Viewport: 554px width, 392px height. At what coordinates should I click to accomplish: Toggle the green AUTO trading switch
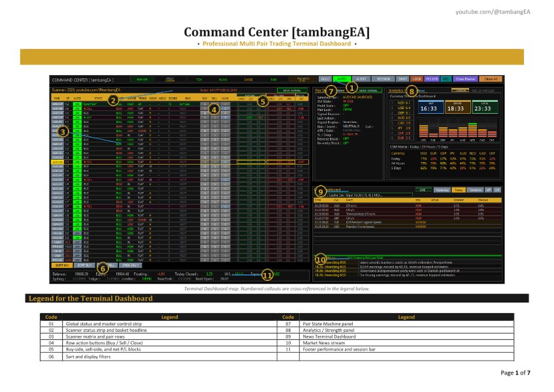342,77
